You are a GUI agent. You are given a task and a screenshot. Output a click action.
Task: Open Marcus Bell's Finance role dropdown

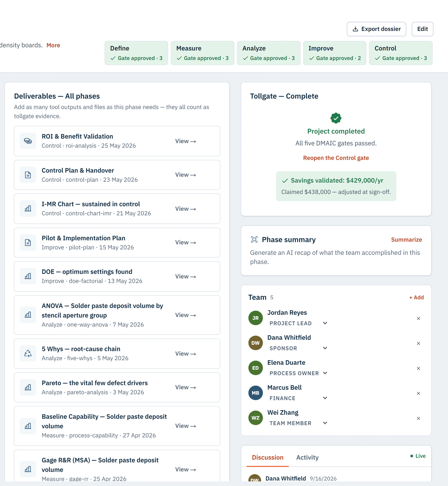[x=298, y=398]
